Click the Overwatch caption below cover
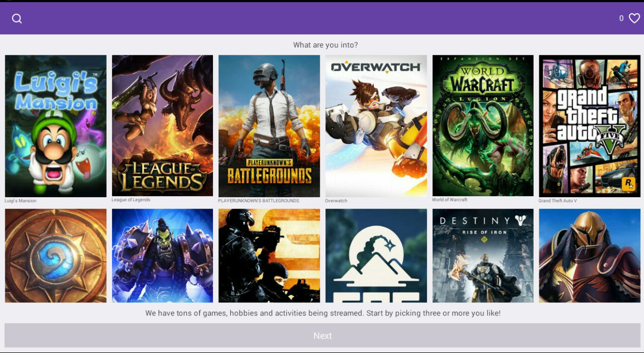The image size is (644, 353). 336,201
